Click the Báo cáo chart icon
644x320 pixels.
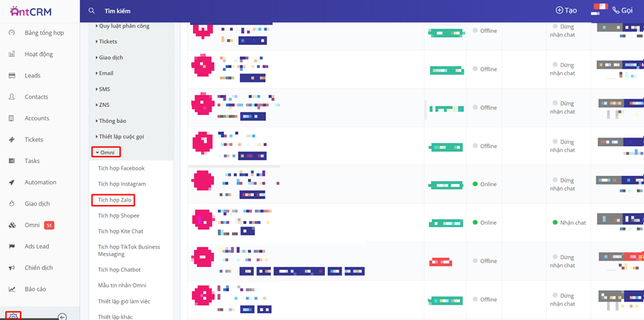[12, 289]
